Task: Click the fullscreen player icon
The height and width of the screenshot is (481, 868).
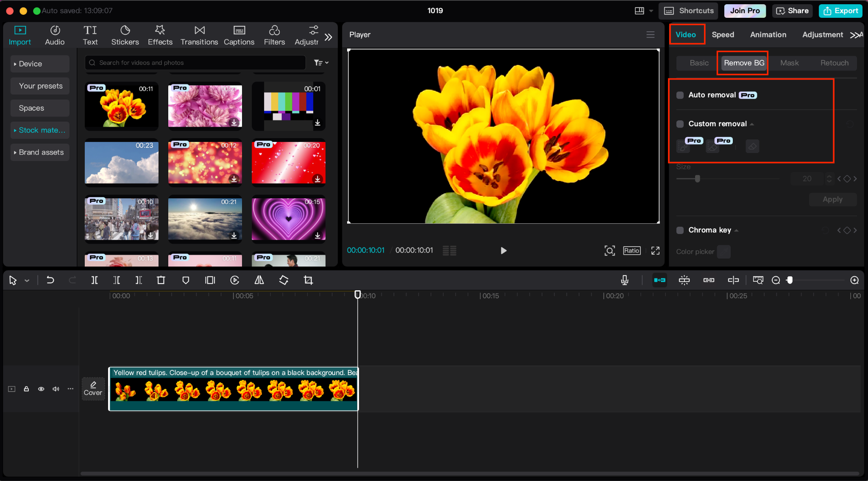Action: click(x=655, y=250)
